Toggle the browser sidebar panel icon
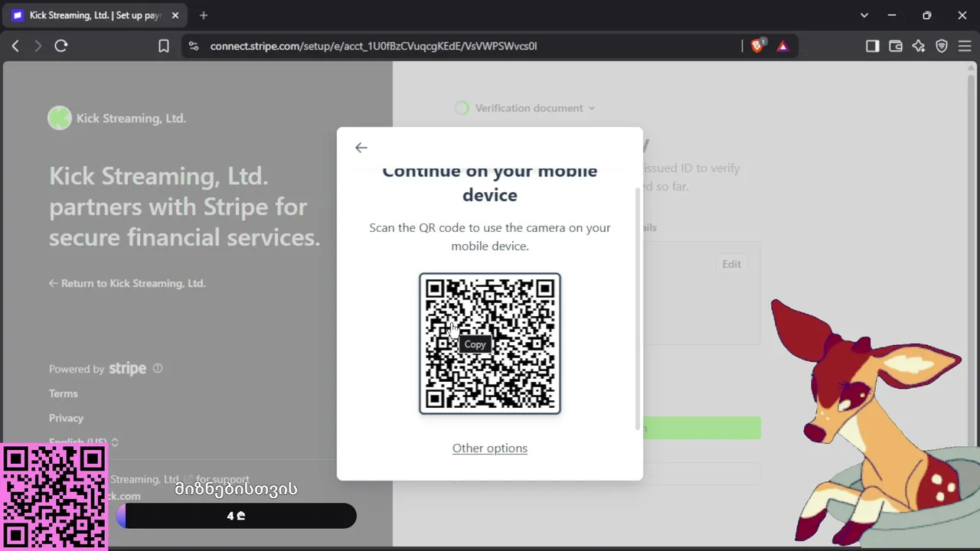The height and width of the screenshot is (551, 980). 872,46
